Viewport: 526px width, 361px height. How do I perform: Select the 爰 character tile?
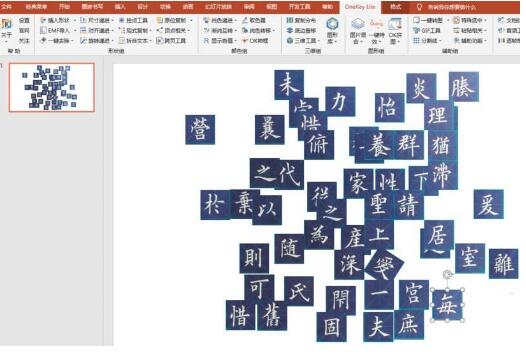(489, 204)
